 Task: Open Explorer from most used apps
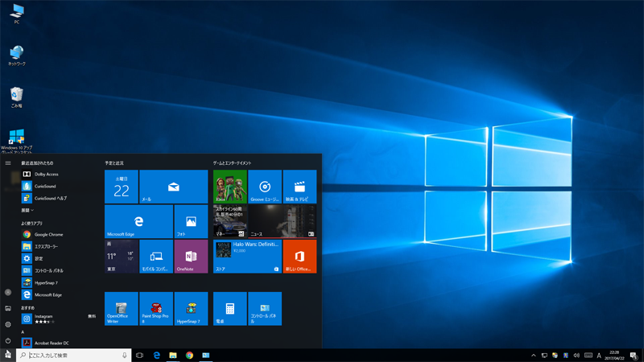pyautogui.click(x=59, y=246)
